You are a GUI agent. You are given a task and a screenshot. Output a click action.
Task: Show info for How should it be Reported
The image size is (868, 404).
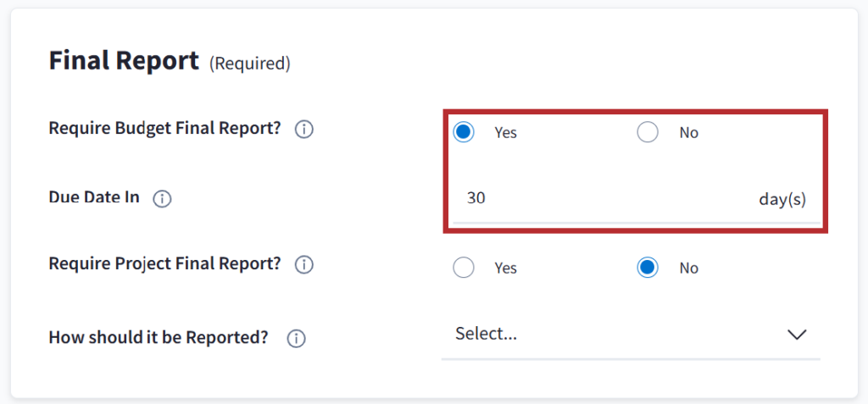pyautogui.click(x=296, y=339)
